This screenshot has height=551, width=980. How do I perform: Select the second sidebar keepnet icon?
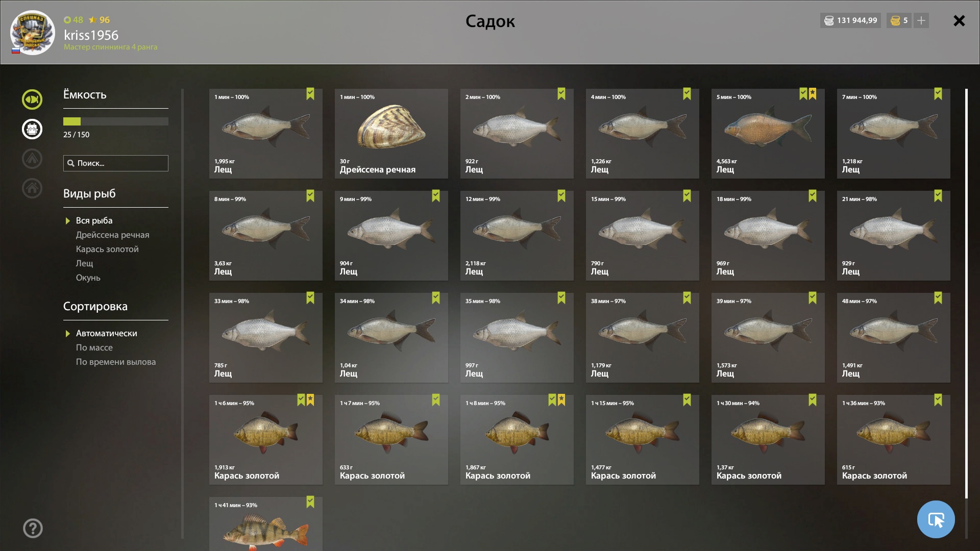[32, 129]
